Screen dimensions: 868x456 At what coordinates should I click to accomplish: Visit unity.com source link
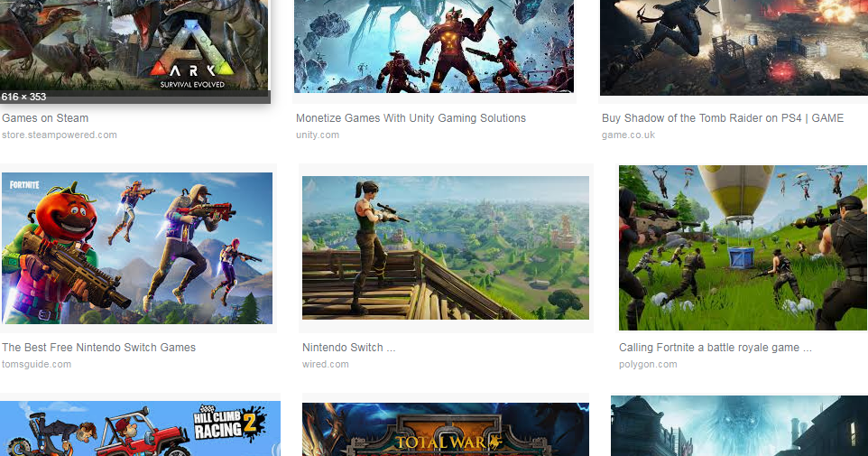point(318,135)
